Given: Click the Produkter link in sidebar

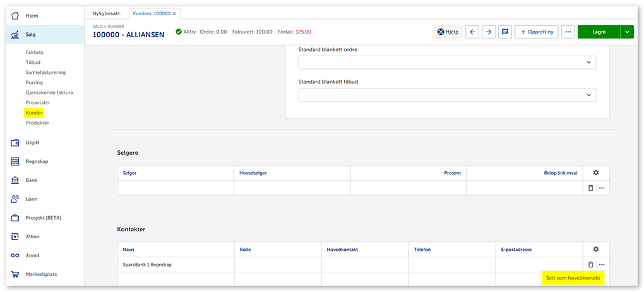Looking at the screenshot, I should pyautogui.click(x=37, y=123).
